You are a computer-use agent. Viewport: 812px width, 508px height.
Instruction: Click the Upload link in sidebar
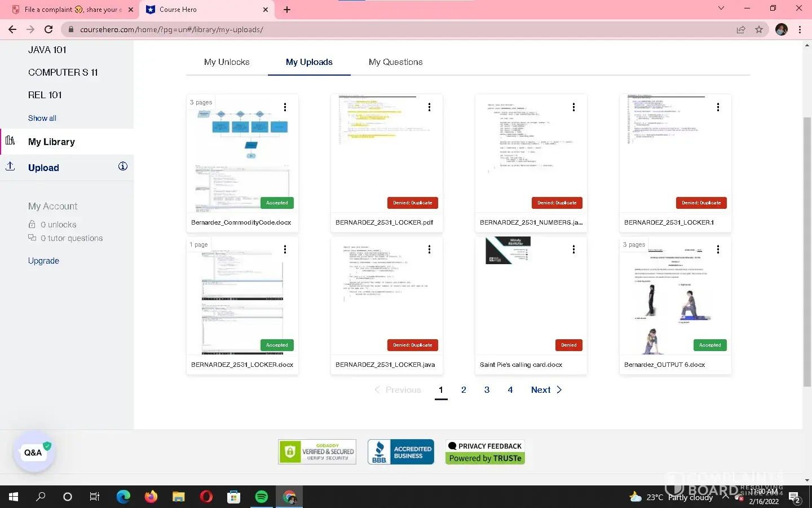point(43,168)
